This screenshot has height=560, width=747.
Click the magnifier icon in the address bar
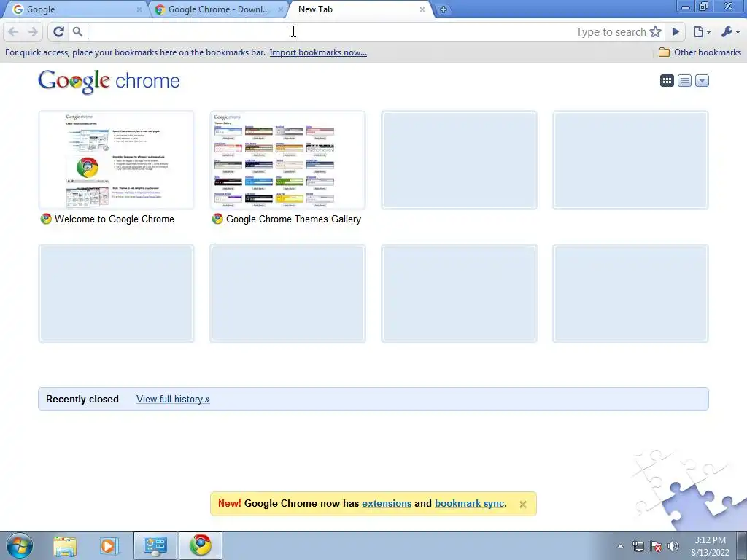(77, 32)
